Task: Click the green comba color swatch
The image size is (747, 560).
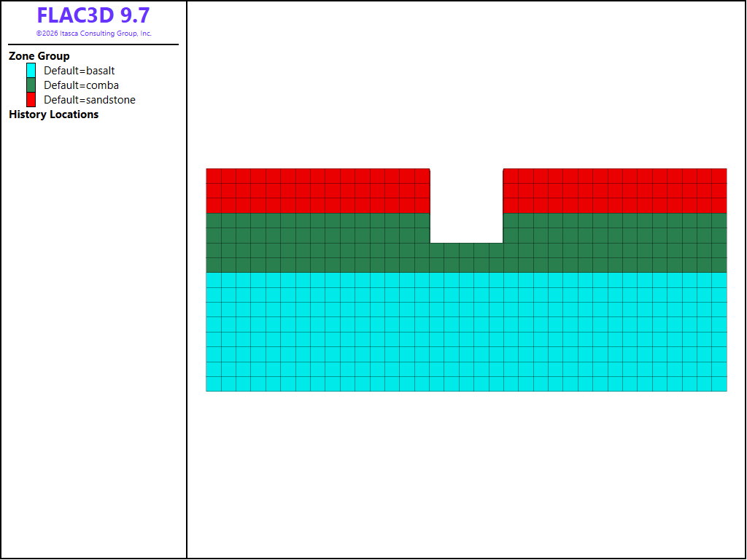Action: (31, 85)
